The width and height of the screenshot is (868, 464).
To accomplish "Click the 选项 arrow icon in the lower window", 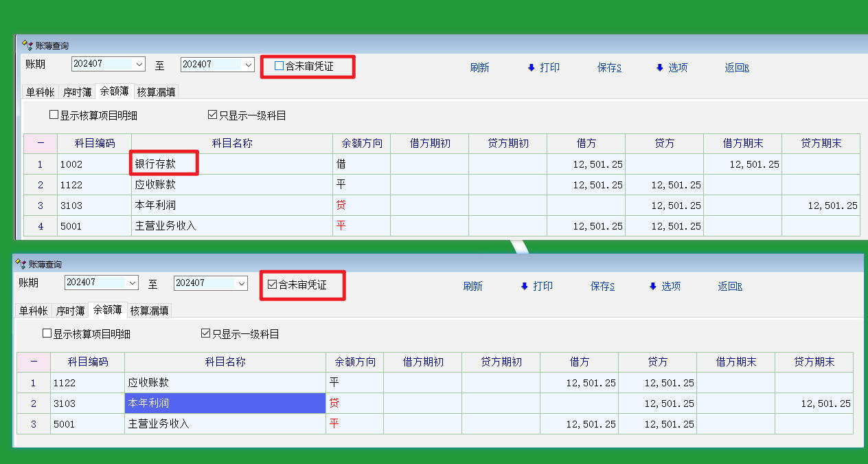I will [652, 286].
